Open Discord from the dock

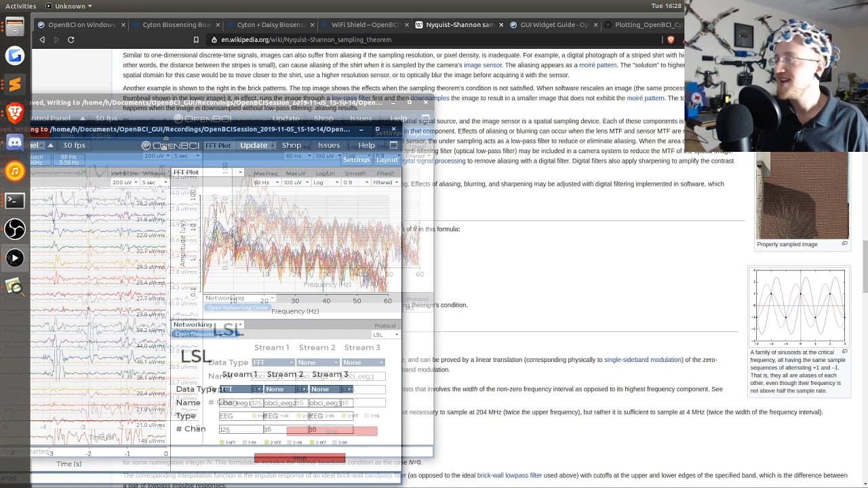click(15, 142)
